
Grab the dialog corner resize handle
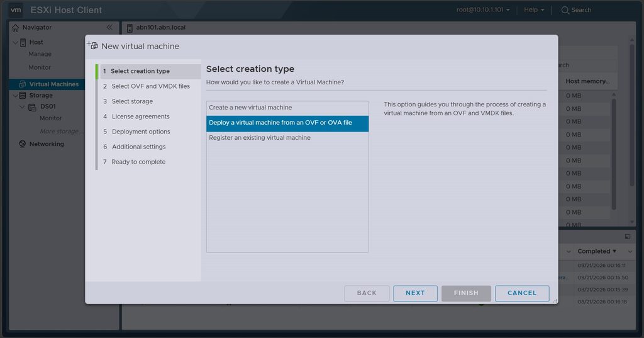point(555,301)
